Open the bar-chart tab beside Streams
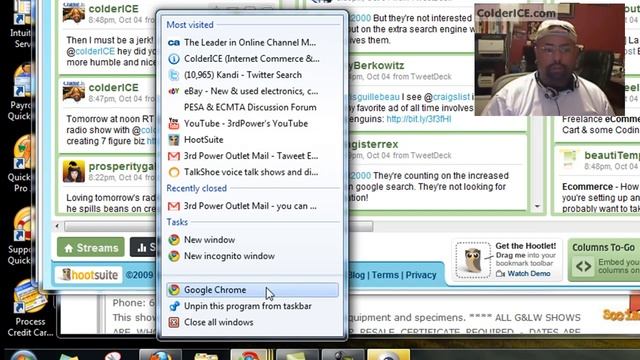 143,247
